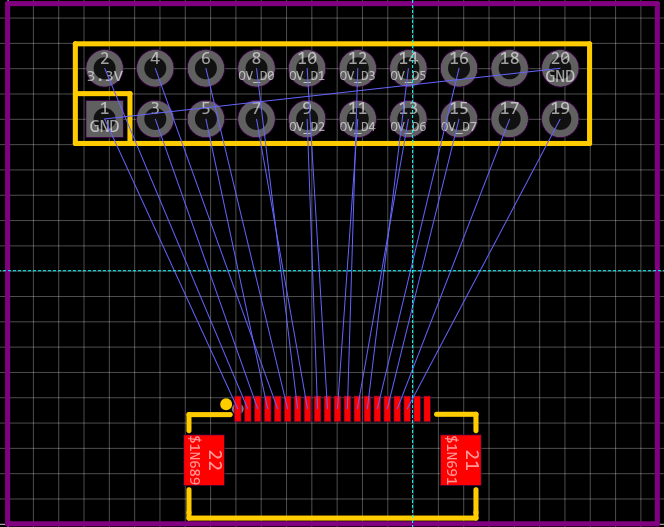The image size is (664, 527).
Task: Click the red mounting pad 21
Action: coord(461,460)
